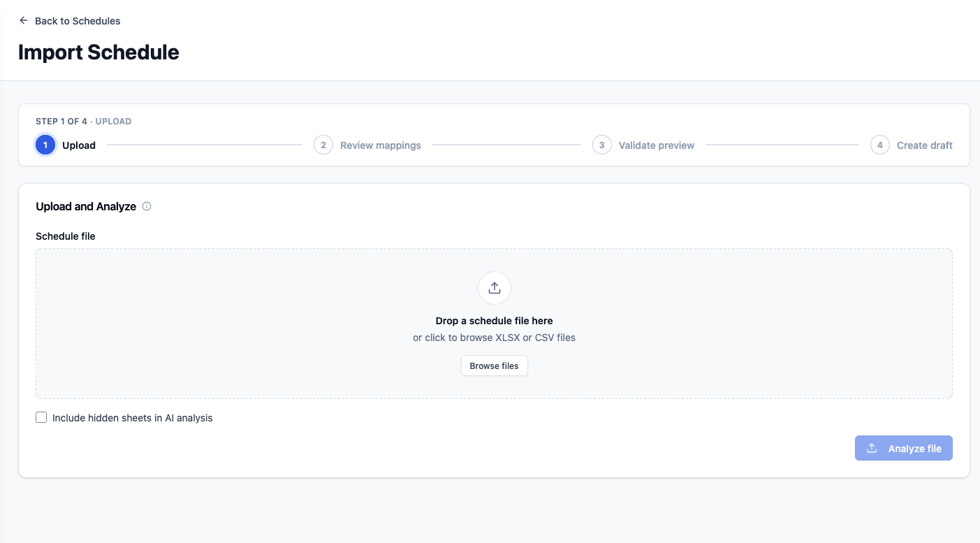Click the Browse files button
Screen dimensions: 980x543
click(495, 366)
